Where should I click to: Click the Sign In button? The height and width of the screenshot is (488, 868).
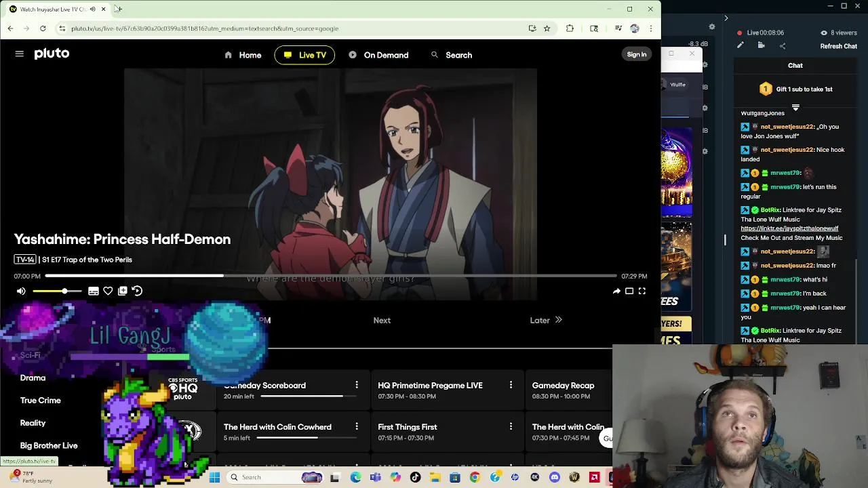636,54
